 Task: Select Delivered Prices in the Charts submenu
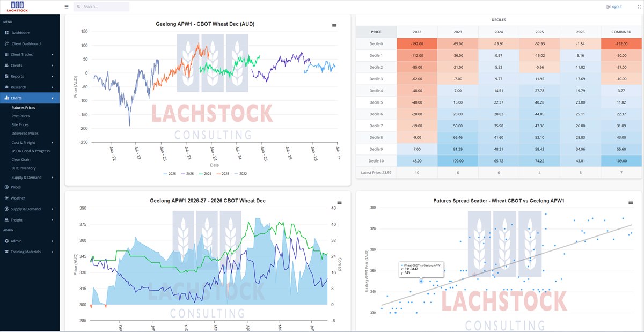25,133
